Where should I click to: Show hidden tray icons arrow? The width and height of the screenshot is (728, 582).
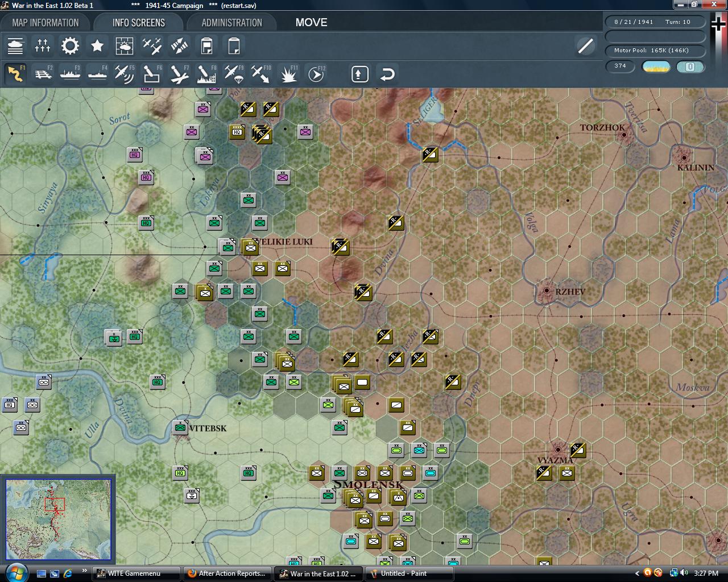637,573
